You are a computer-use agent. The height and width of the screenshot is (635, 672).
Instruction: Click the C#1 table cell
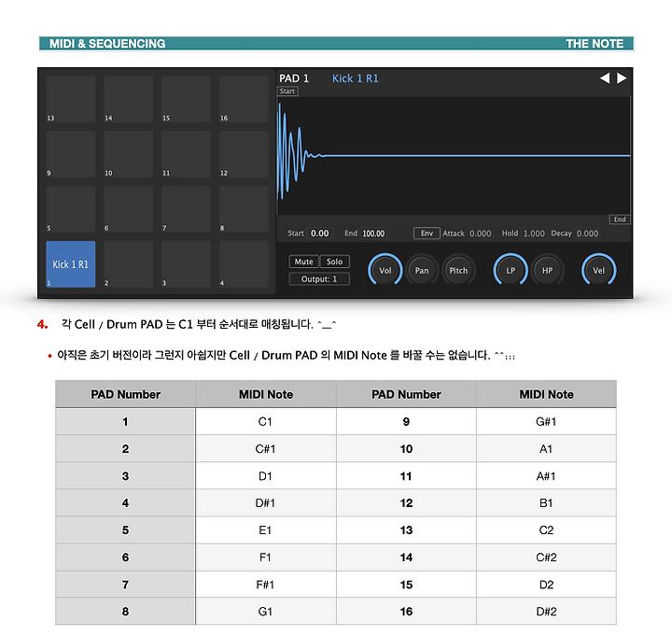pos(266,449)
